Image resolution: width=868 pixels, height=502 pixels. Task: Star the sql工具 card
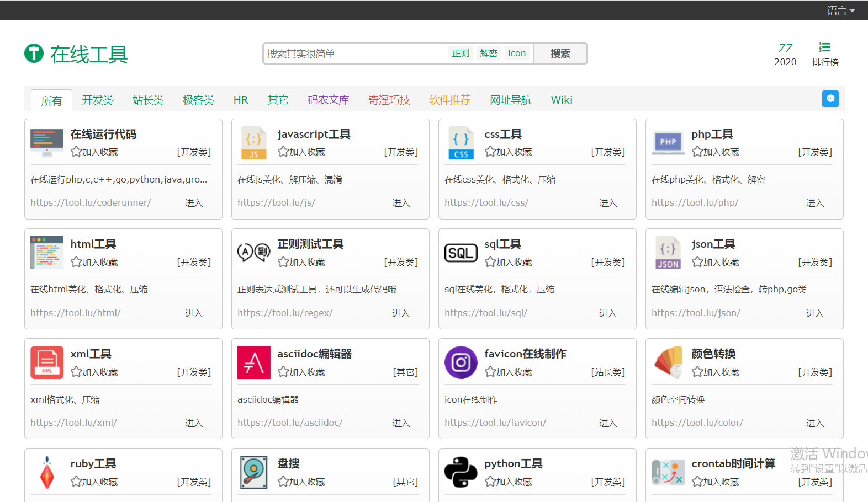pyautogui.click(x=509, y=262)
